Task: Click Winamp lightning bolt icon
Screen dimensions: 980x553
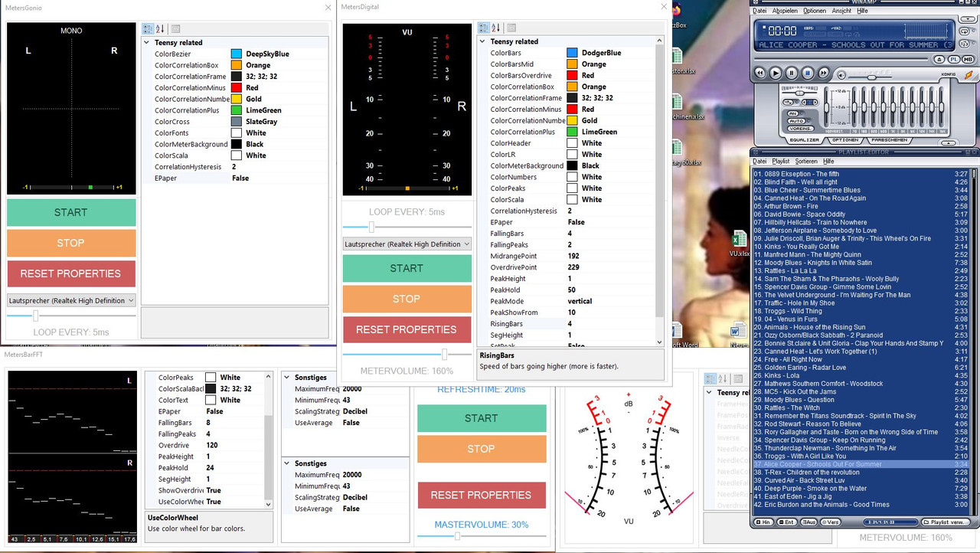Action: 969,75
